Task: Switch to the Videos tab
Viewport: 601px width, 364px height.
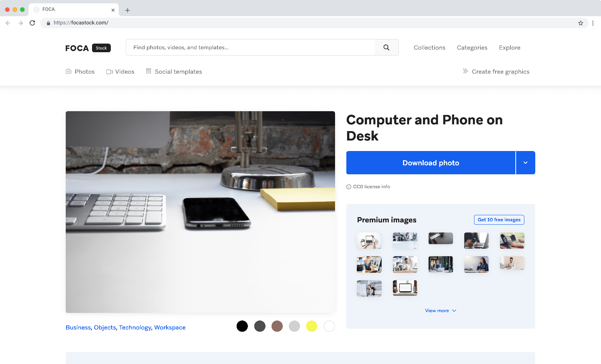Action: (x=120, y=72)
